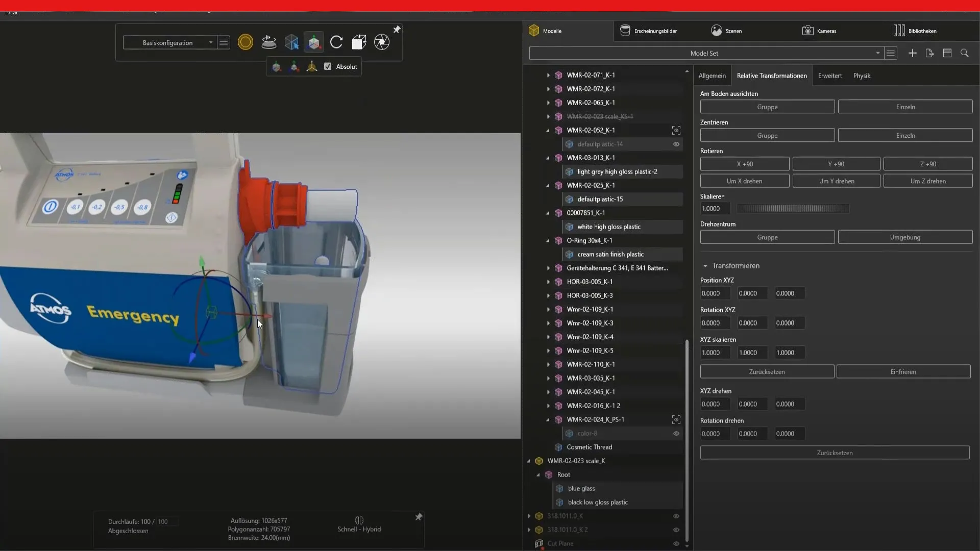Uncheck the Absolut checkbox
Image resolution: width=980 pixels, height=551 pixels.
[x=328, y=66]
